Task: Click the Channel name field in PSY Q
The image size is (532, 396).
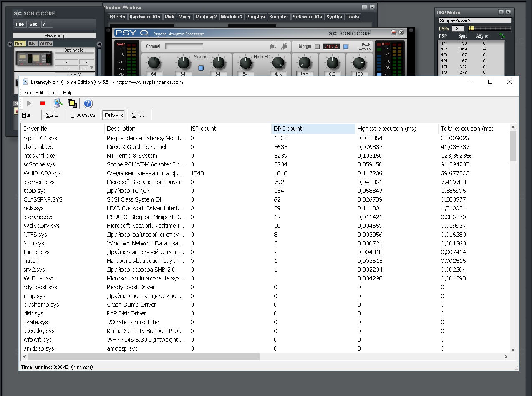Action: tap(184, 46)
